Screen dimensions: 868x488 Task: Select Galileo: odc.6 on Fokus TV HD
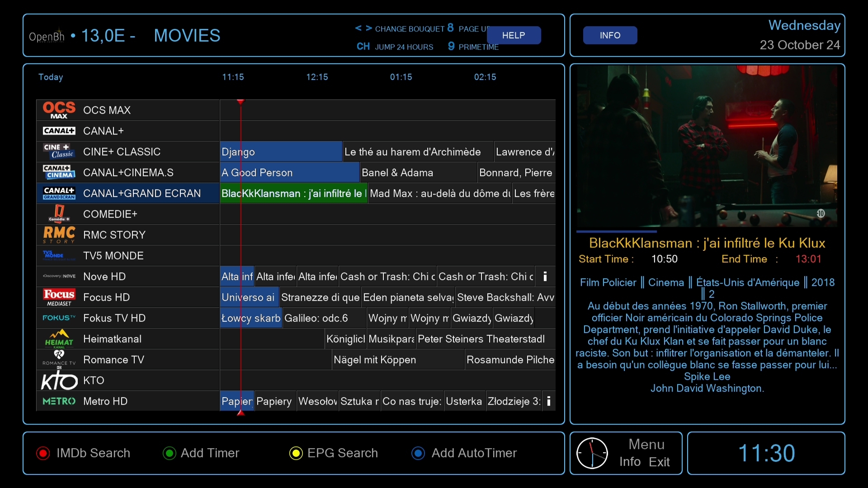pos(324,318)
